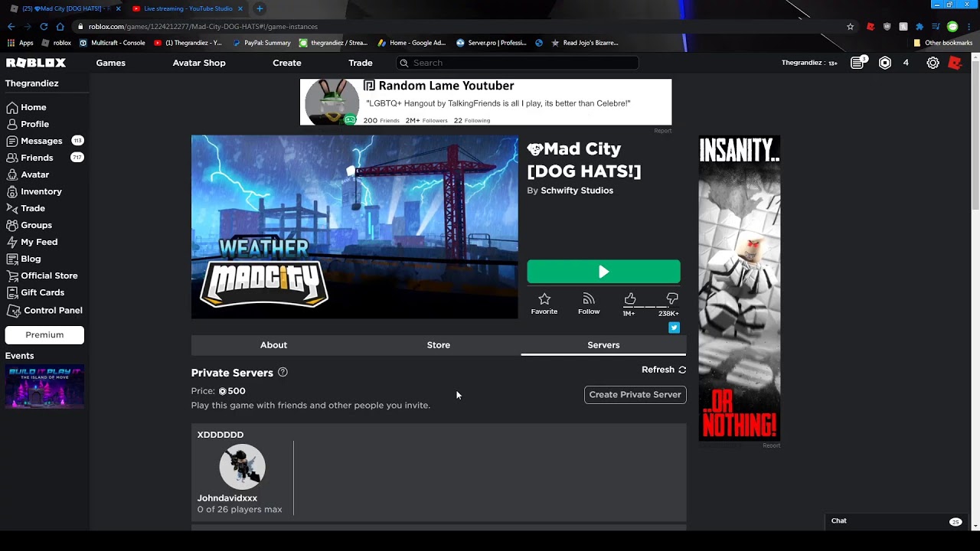Click the browser address bar URL
Image resolution: width=980 pixels, height=551 pixels.
click(203, 27)
